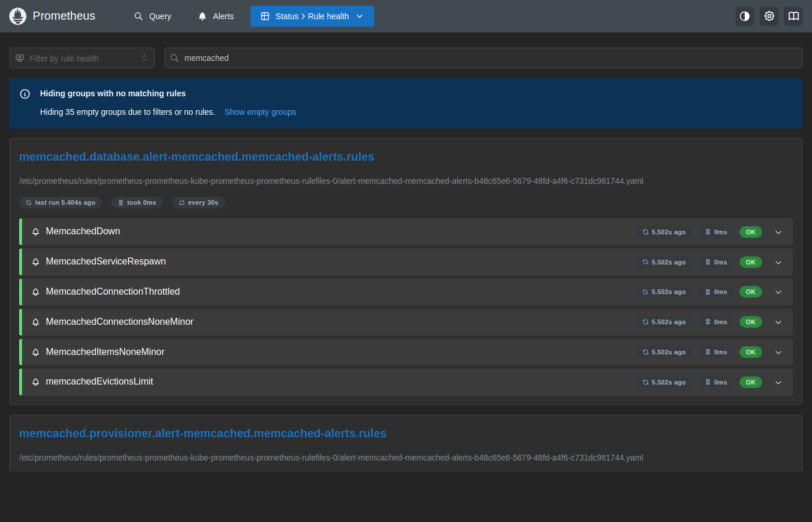Click the 0ms badge on memcachedEvictionsLimit
Viewport: 812px width, 522px height.
716,382
